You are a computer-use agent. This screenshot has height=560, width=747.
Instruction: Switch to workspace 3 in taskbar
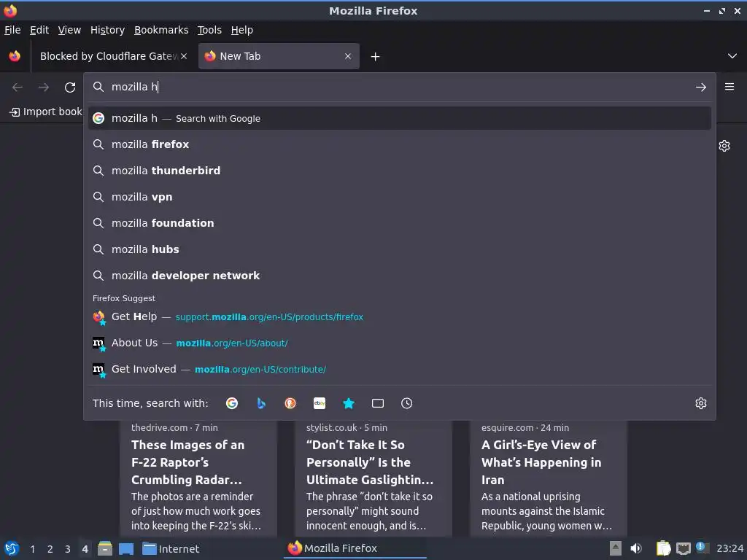click(x=68, y=549)
